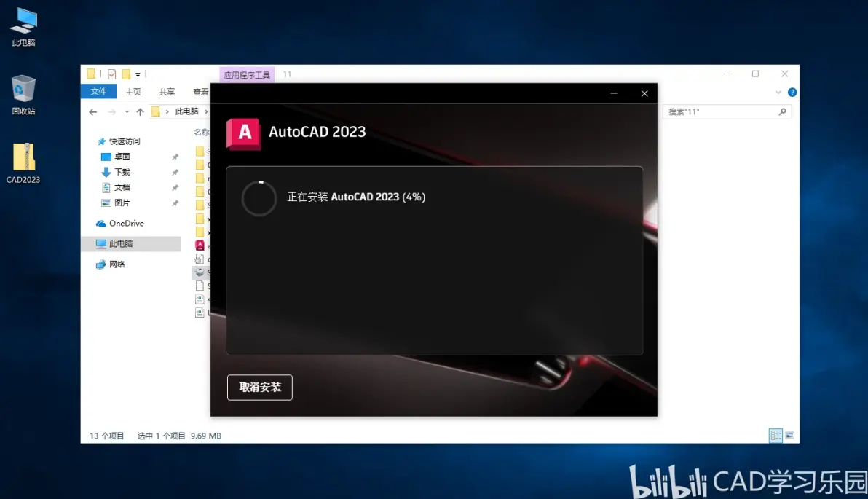This screenshot has width=868, height=499.
Task: Open 桌面 in the navigation pane
Action: coord(116,157)
